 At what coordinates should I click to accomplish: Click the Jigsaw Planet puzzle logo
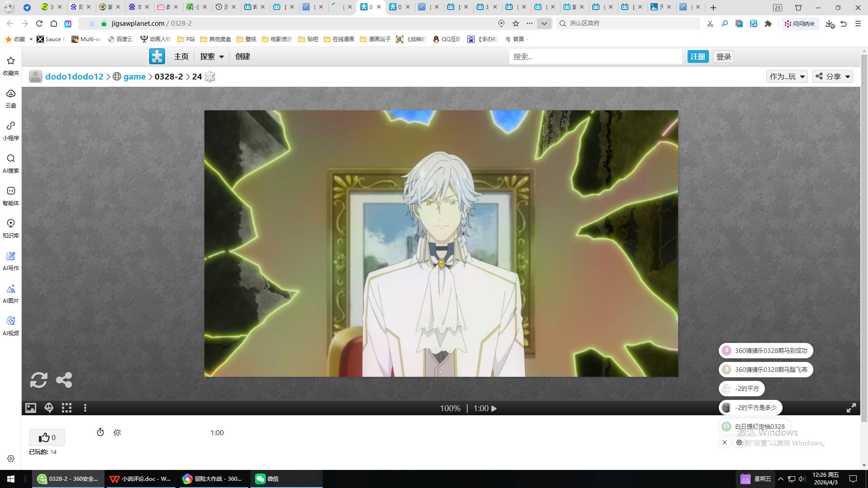(157, 56)
